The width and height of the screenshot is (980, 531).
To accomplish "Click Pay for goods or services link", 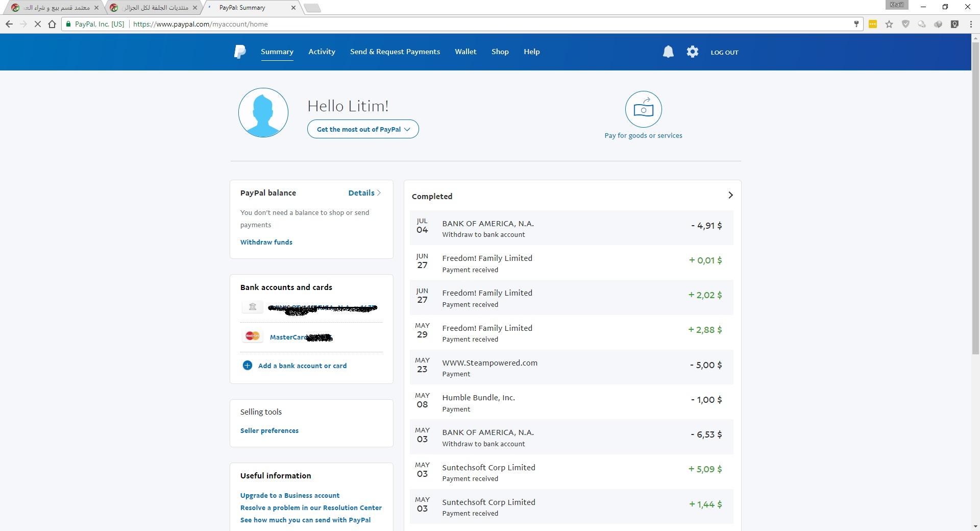I will pos(643,135).
